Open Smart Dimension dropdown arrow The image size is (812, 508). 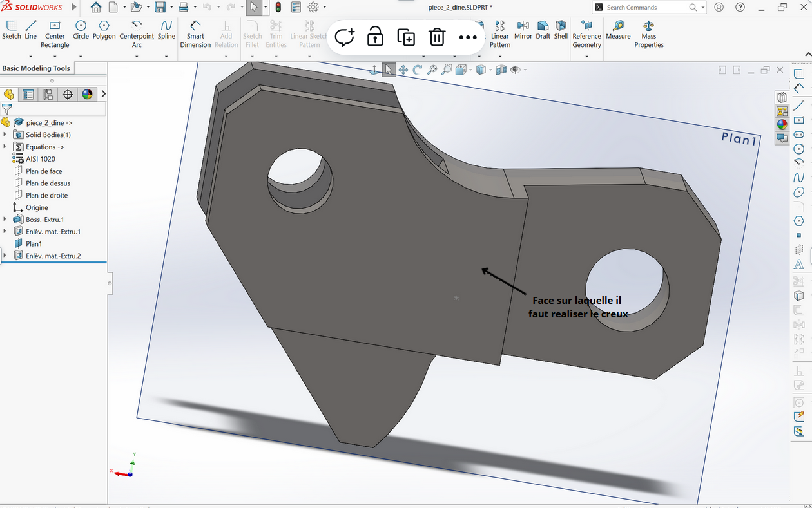pyautogui.click(x=195, y=56)
